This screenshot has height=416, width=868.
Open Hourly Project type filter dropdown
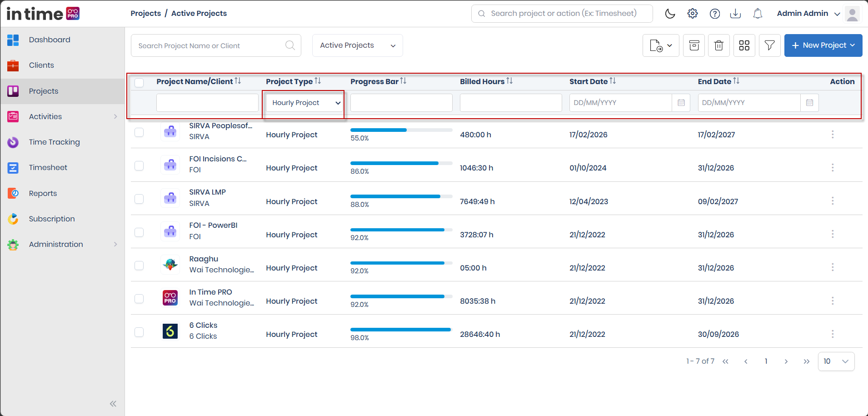coord(304,103)
